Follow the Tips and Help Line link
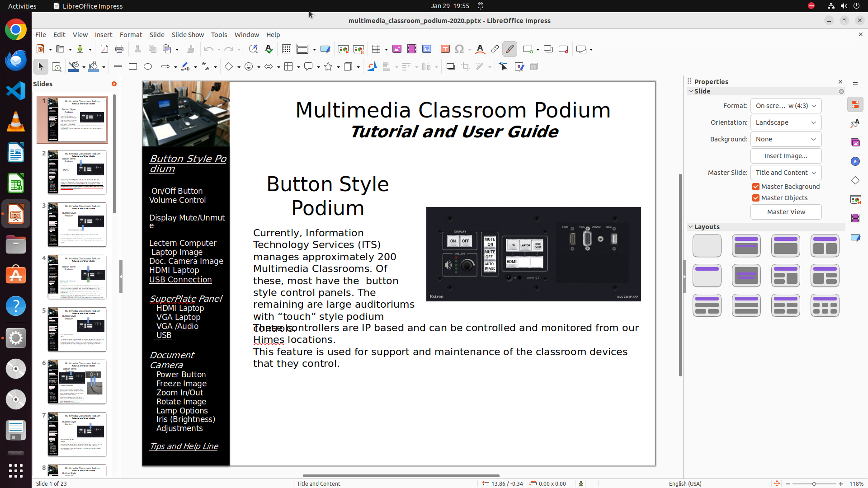The height and width of the screenshot is (488, 868). coord(184,446)
